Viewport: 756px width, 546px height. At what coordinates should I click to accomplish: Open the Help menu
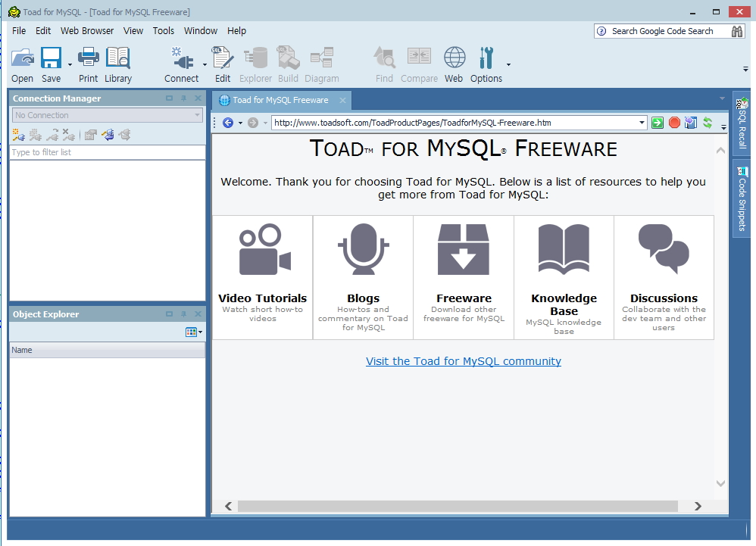[x=237, y=31]
